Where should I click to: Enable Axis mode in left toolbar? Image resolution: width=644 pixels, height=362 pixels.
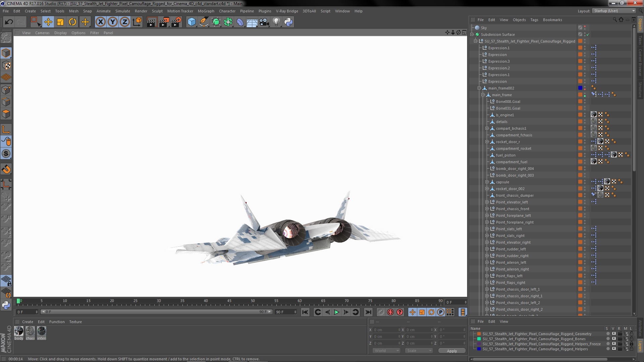point(6,129)
